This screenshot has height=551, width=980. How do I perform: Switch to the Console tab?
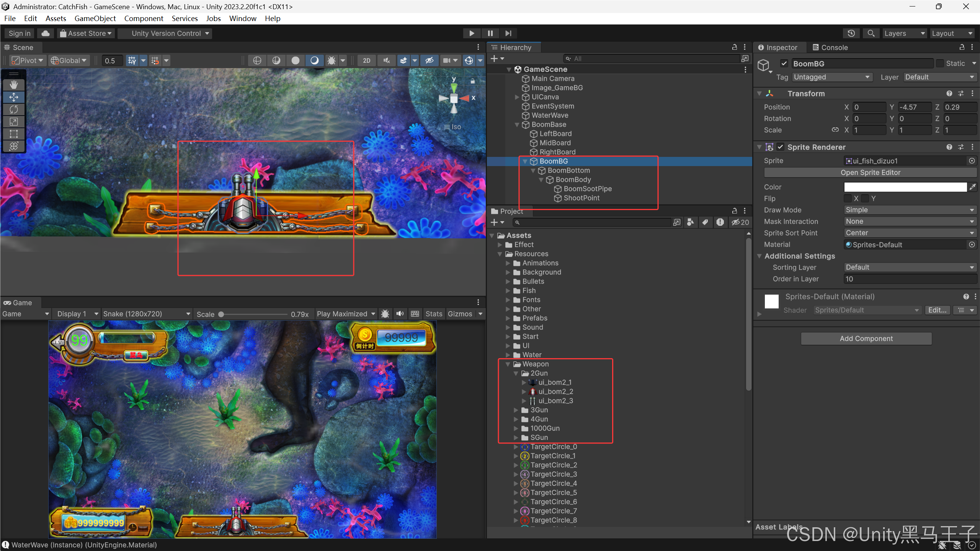pos(830,47)
